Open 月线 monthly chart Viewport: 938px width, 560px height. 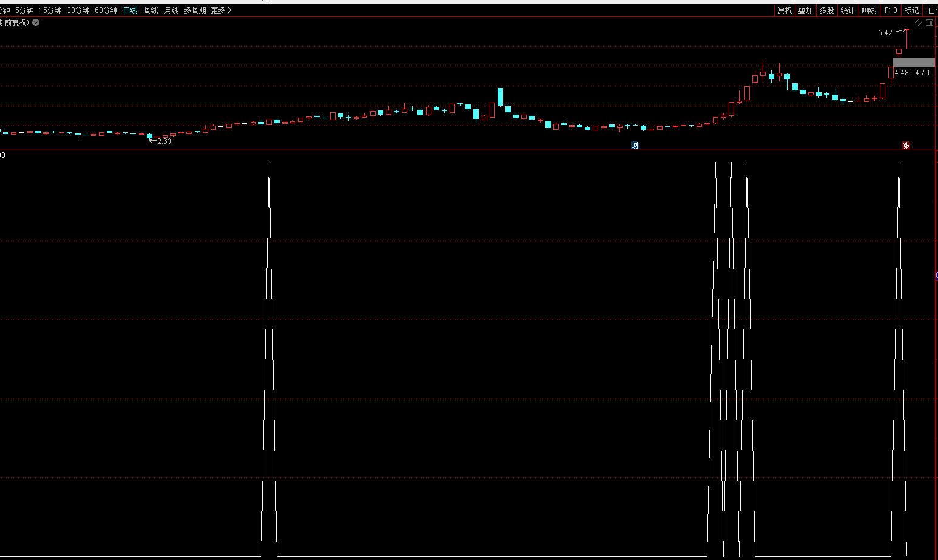[172, 10]
